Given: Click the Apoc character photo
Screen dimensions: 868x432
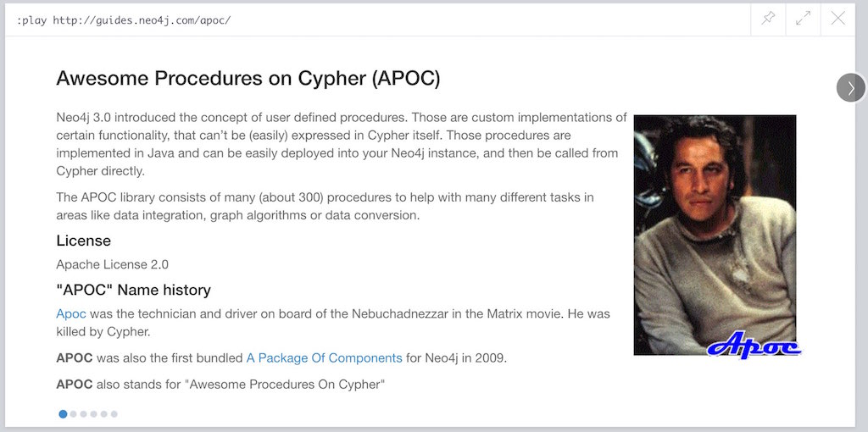Looking at the screenshot, I should coord(715,235).
